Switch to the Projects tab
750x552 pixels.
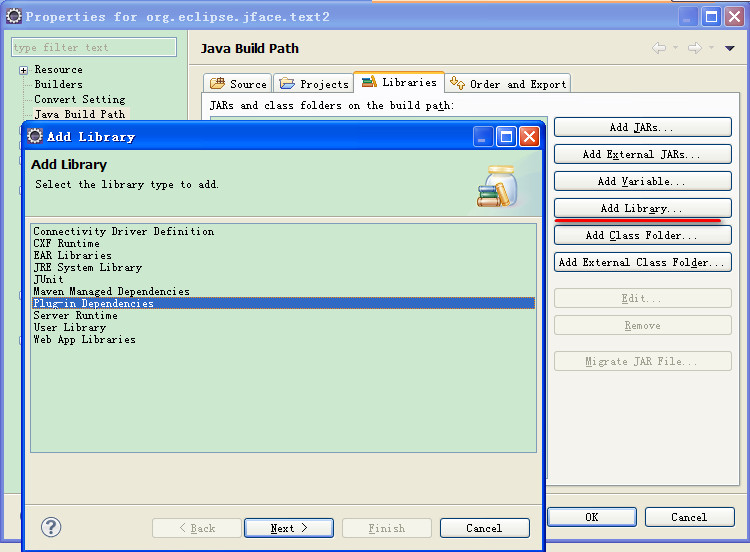(314, 84)
